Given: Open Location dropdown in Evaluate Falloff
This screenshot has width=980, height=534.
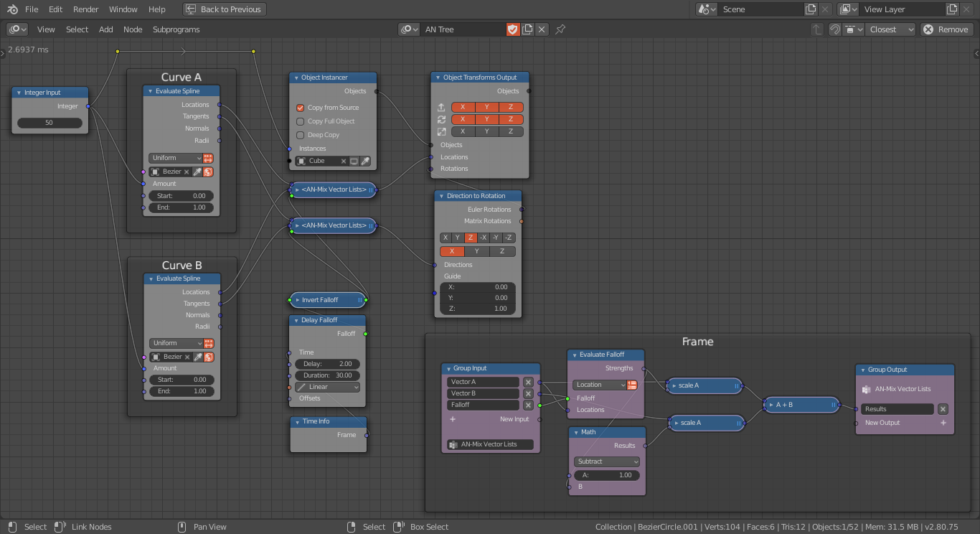Looking at the screenshot, I should 600,385.
